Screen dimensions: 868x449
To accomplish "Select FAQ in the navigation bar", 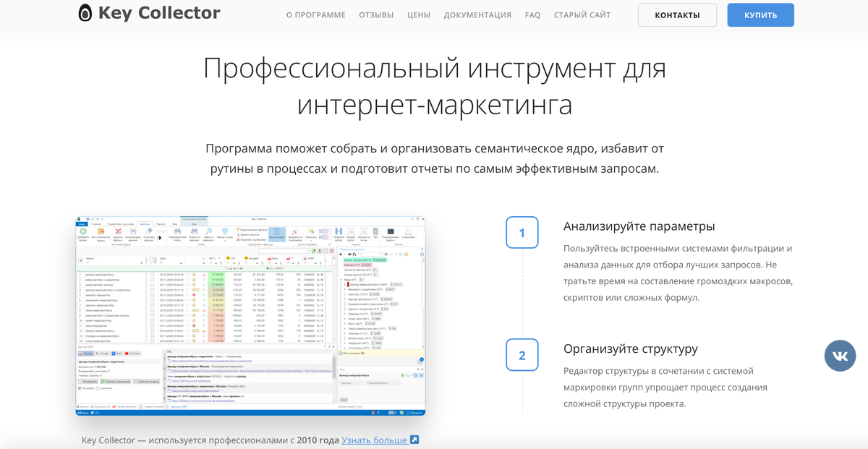I will point(532,15).
